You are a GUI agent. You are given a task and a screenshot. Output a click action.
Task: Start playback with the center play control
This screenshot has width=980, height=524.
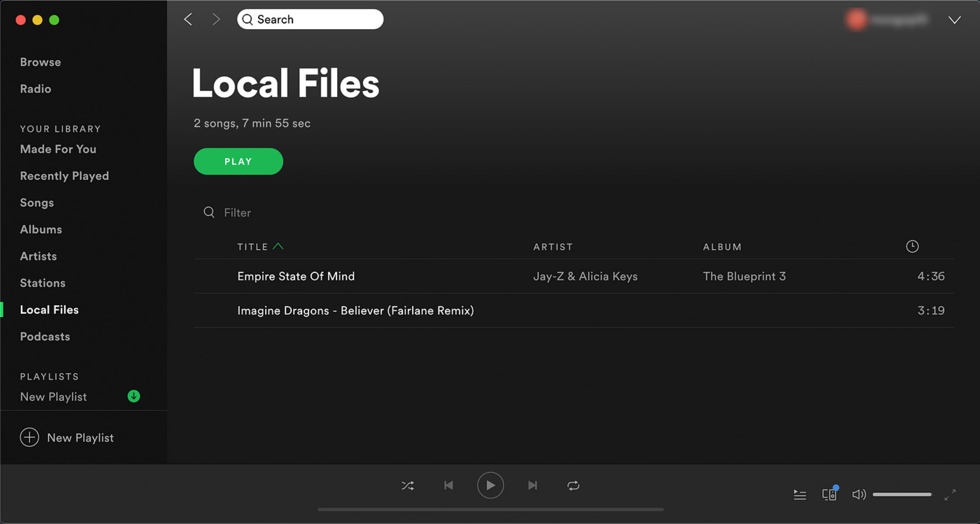pos(490,485)
